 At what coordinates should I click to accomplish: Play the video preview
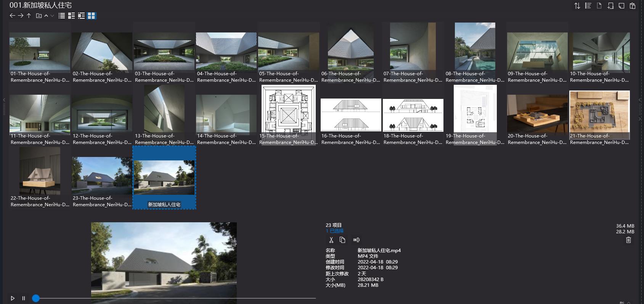click(13, 298)
